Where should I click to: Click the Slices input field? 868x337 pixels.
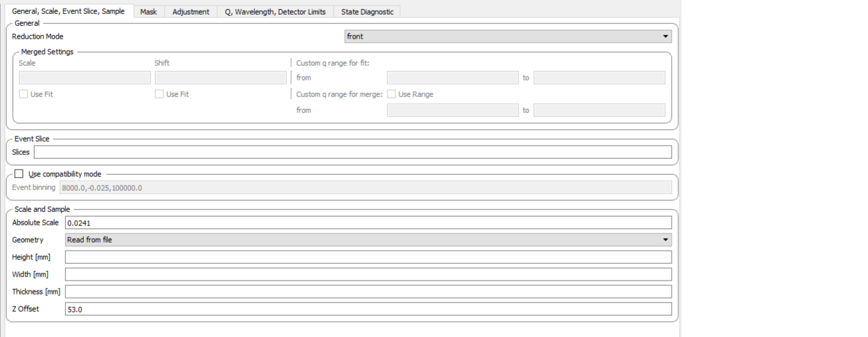click(352, 152)
